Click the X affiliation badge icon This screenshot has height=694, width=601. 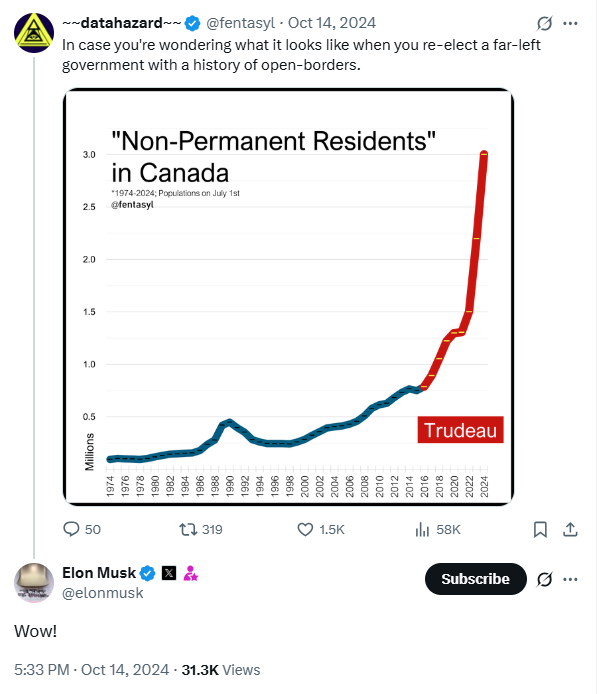click(168, 573)
